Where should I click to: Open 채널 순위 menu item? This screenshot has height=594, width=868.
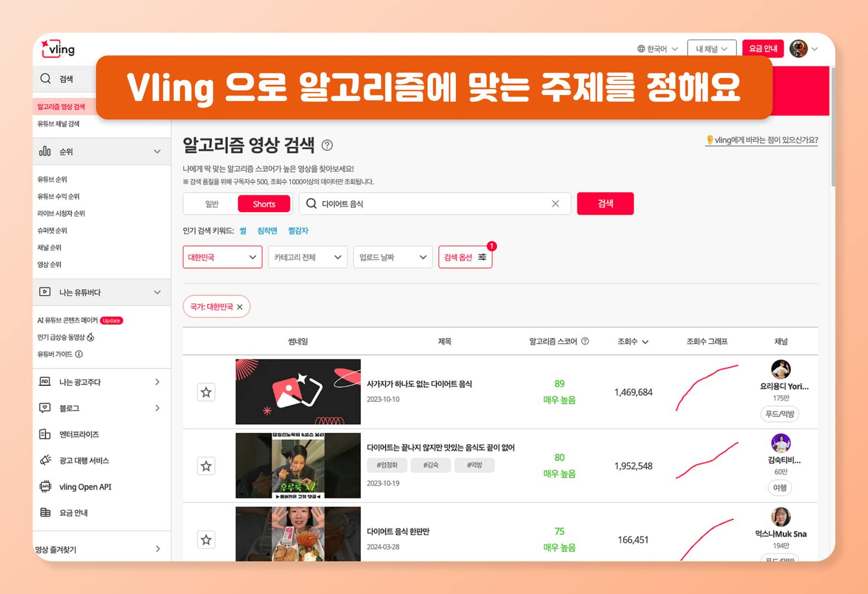point(49,247)
